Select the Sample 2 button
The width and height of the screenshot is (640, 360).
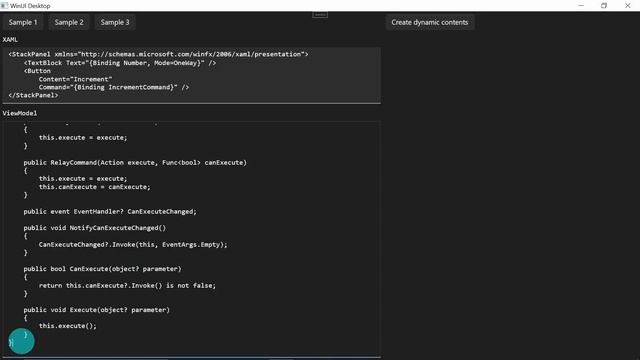point(69,22)
